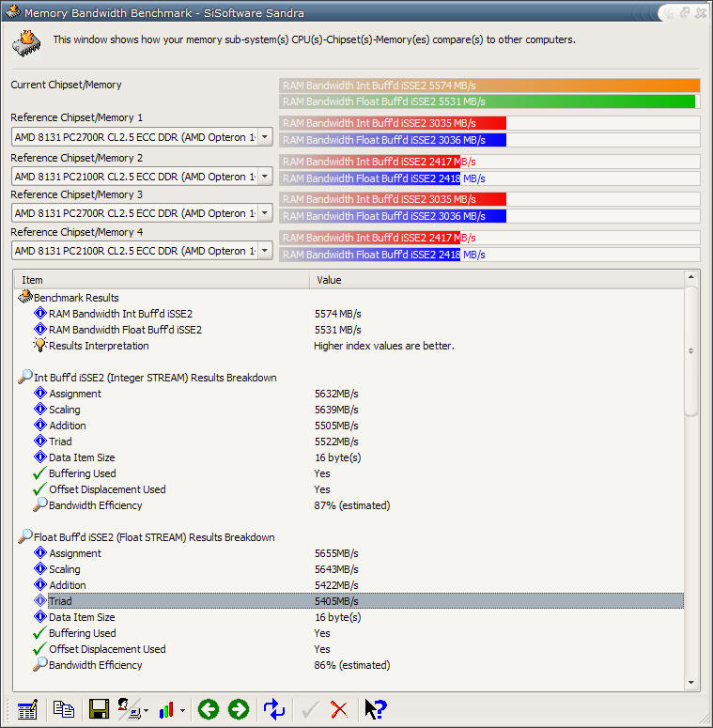The height and width of the screenshot is (728, 713).
Task: Click the 5574 MB/s value cell
Action: pos(337,314)
